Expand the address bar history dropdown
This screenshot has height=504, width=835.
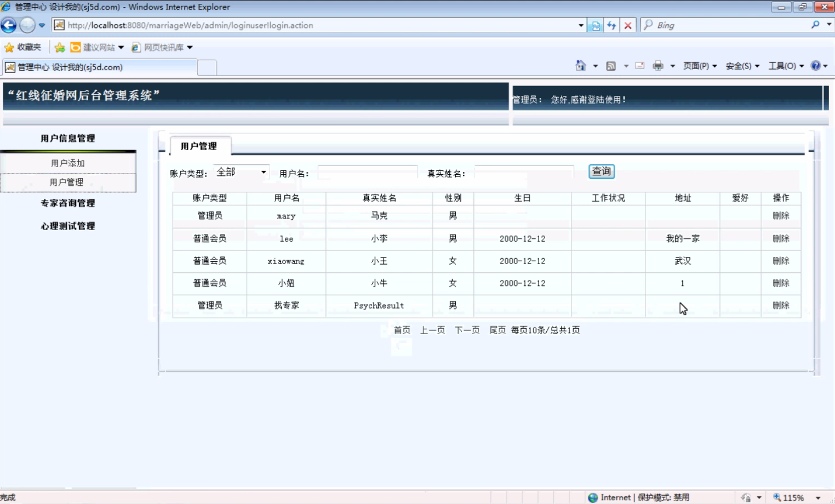pos(581,25)
